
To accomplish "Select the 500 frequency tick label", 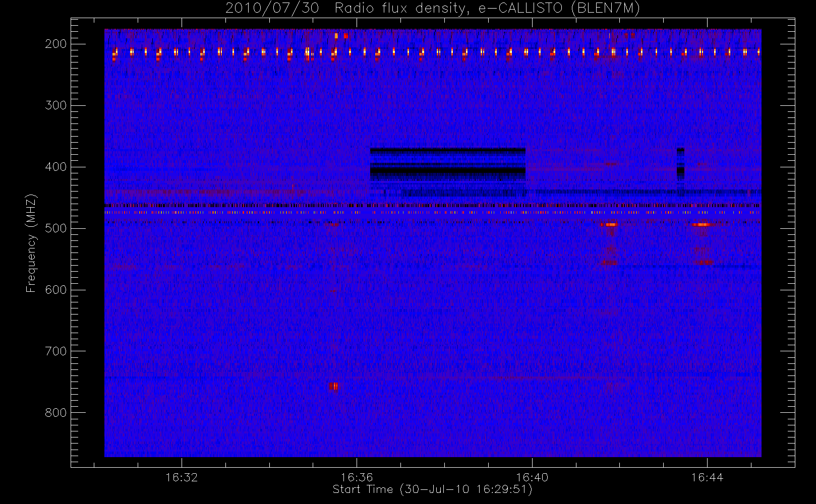I will tap(56, 228).
